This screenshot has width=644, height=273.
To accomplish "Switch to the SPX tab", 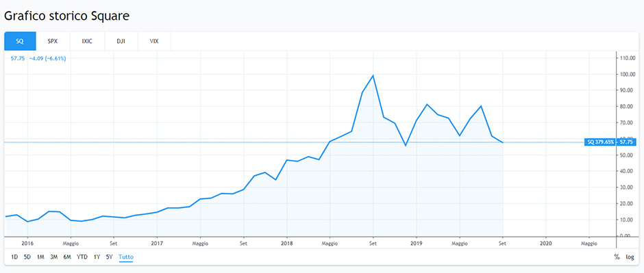I will point(53,41).
